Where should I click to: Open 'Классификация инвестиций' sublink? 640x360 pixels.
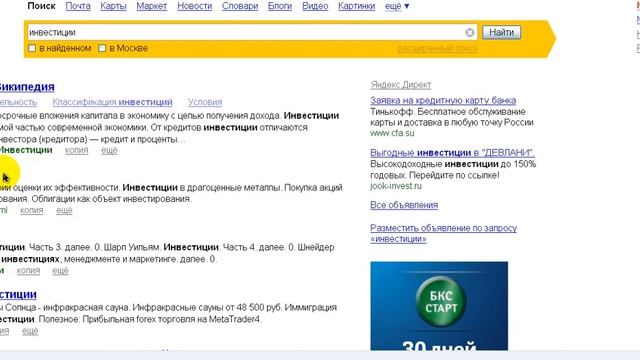click(x=113, y=102)
